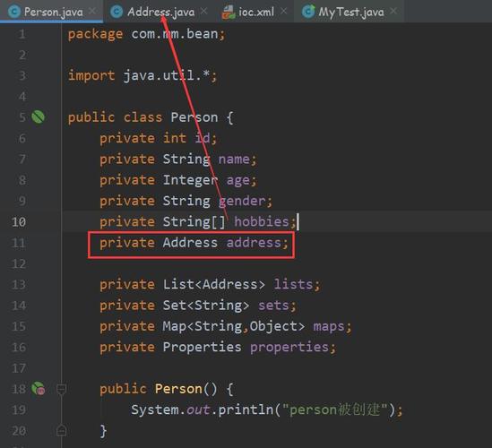Close the Person.java tab
Screen dimensions: 492x448
coord(92,12)
